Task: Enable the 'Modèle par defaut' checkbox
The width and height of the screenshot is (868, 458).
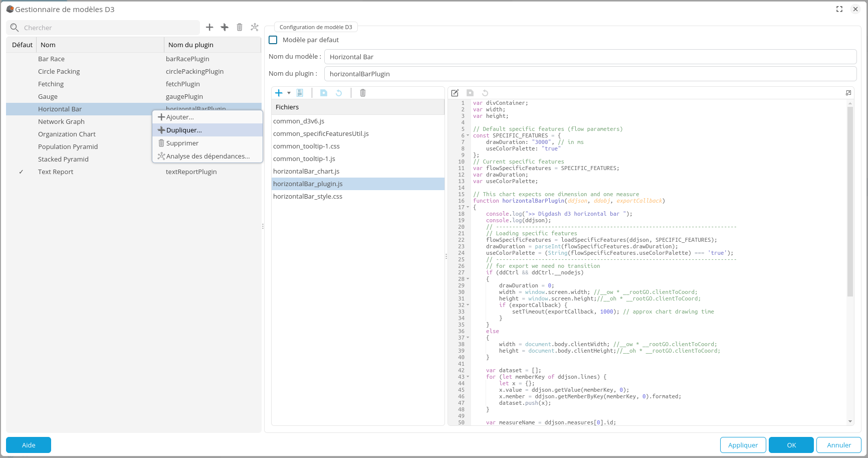Action: [273, 40]
